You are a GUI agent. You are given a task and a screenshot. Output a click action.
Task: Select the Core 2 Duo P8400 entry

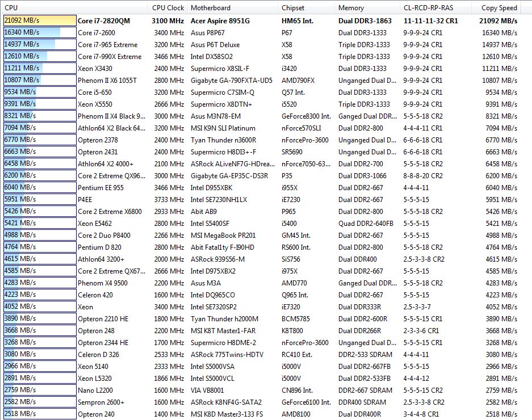[104, 236]
